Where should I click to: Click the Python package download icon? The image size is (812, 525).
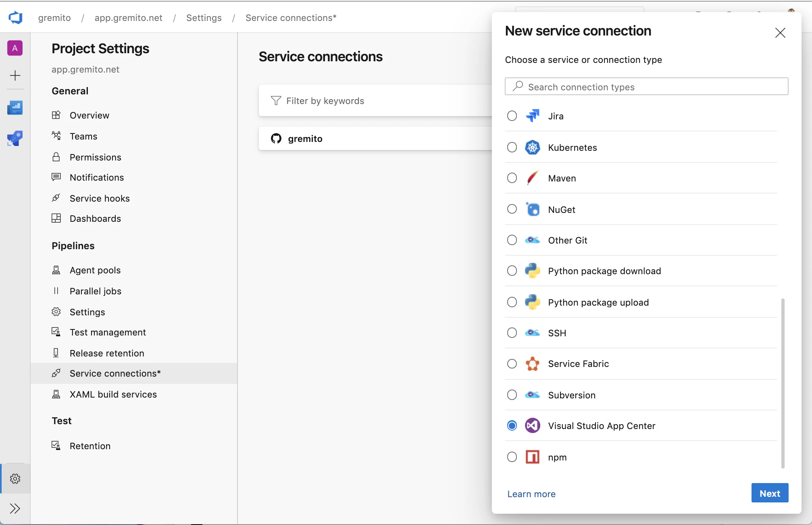[533, 271]
